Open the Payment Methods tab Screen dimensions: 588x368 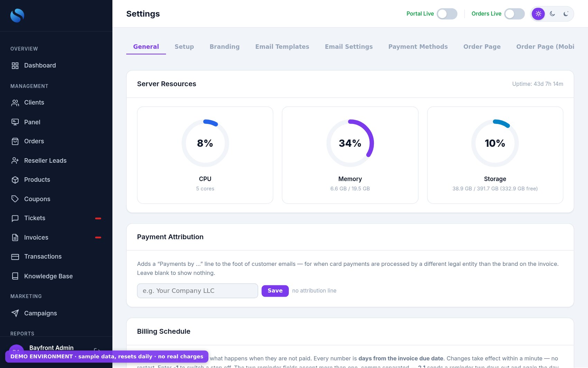point(418,47)
